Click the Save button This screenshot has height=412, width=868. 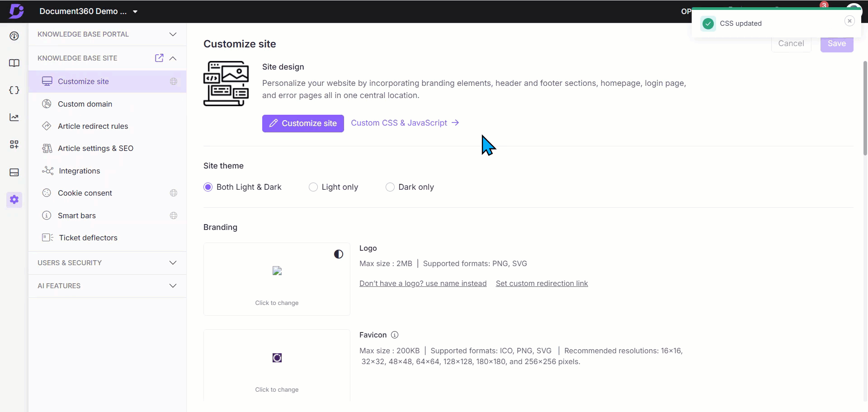[837, 43]
